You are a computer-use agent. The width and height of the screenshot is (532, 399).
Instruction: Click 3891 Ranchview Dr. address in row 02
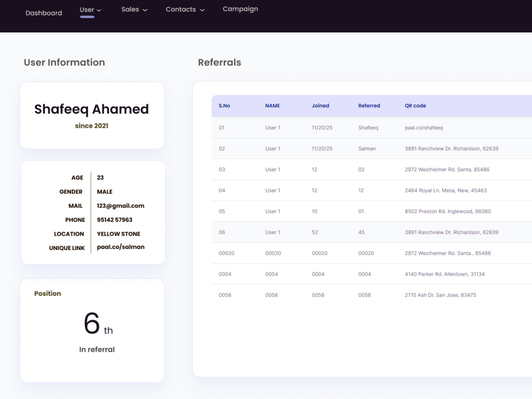pyautogui.click(x=452, y=148)
